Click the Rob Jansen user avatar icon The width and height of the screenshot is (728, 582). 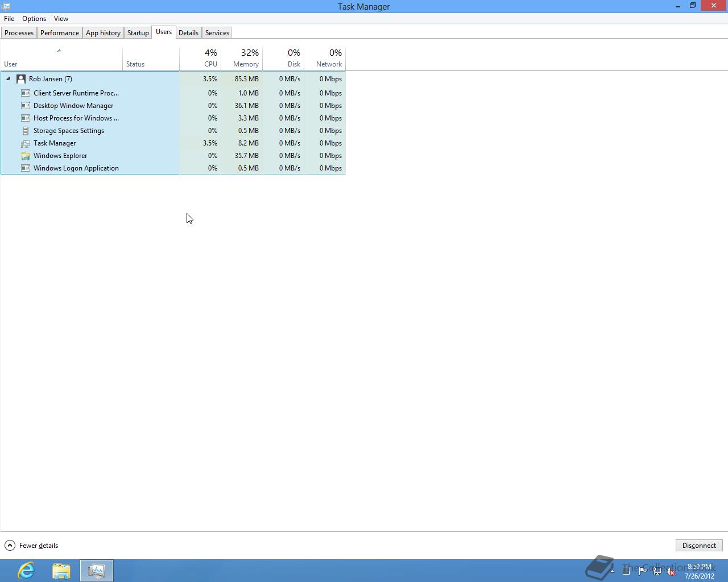21,79
